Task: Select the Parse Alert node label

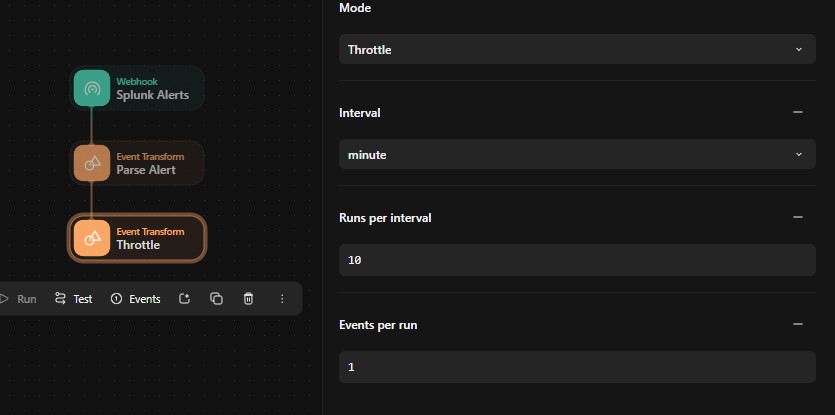Action: [x=146, y=170]
